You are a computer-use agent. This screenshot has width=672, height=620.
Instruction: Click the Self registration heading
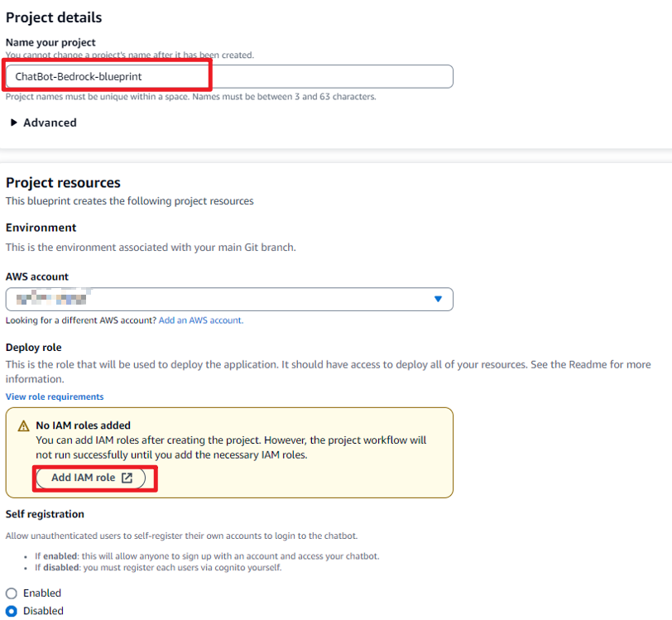[45, 514]
